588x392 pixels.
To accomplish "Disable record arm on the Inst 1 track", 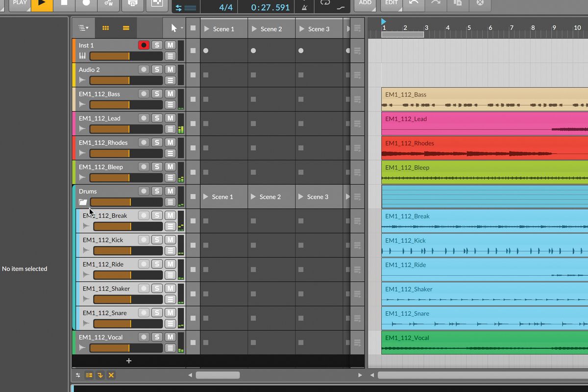I will click(x=144, y=45).
